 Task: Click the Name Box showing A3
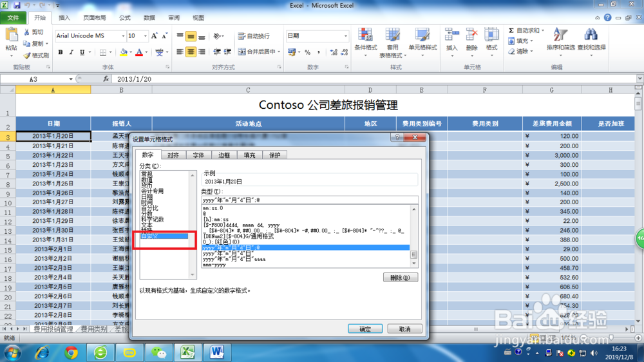[x=33, y=79]
